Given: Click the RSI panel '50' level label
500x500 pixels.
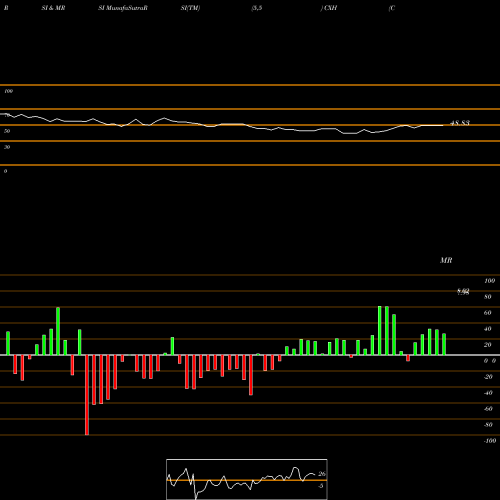Looking at the screenshot, I should coord(7,131).
